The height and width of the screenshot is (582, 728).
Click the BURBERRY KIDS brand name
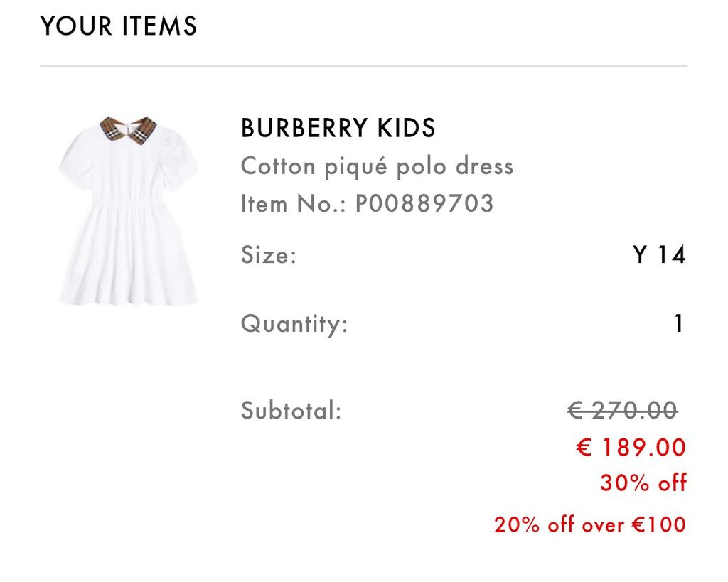338,129
